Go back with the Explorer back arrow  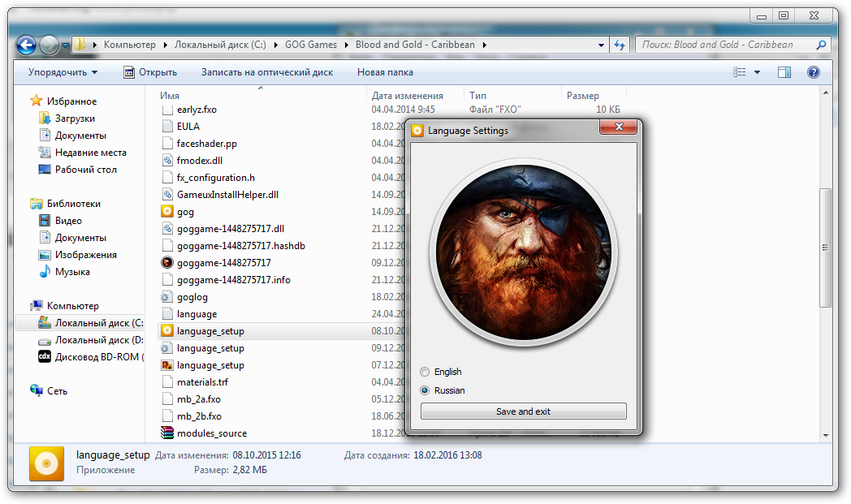26,45
